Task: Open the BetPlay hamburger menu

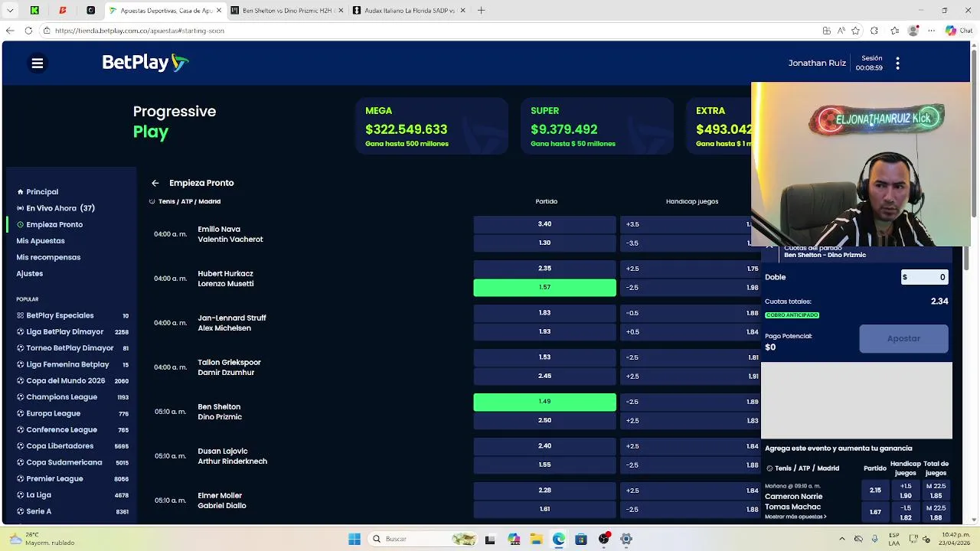Action: coord(37,64)
